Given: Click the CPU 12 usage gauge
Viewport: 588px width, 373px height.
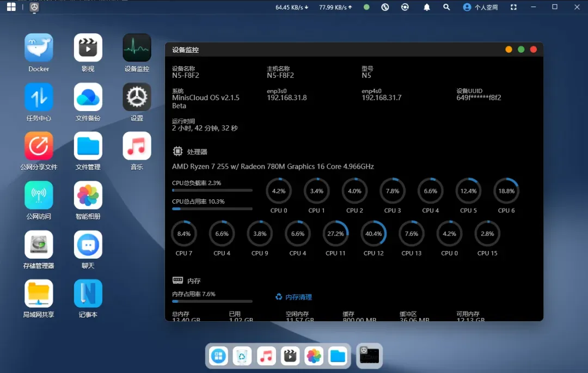Looking at the screenshot, I should 373,234.
